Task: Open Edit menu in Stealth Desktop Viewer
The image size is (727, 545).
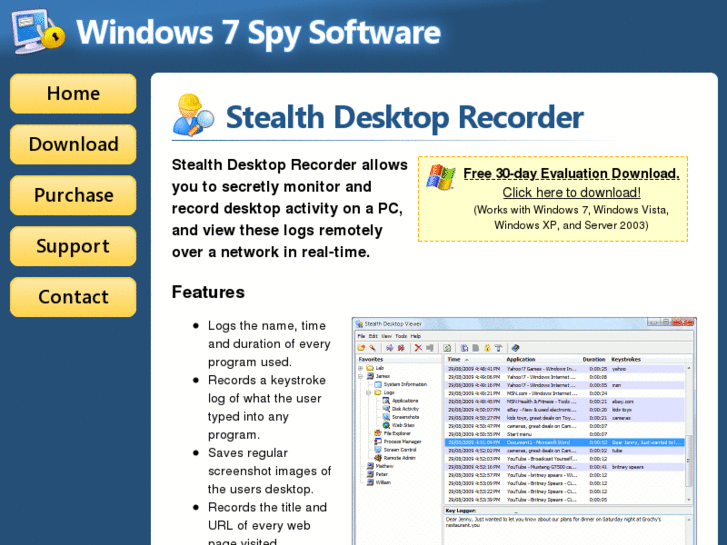Action: tap(373, 336)
